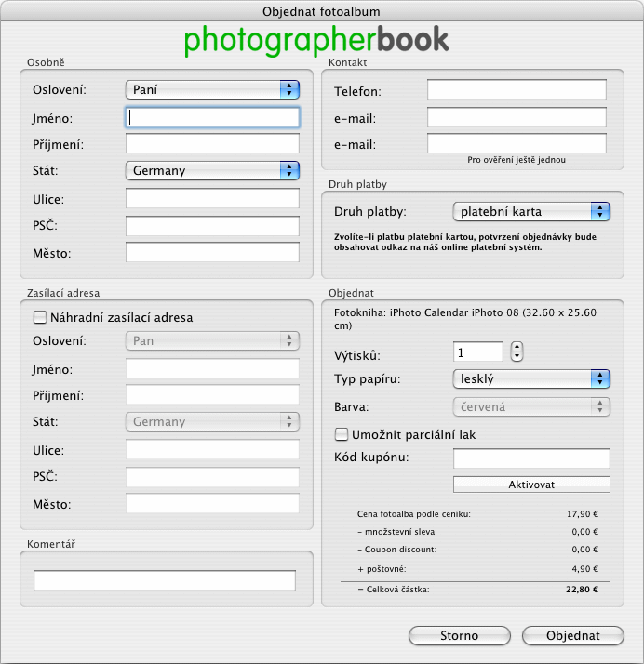Open the Barva dropdown showing červená
This screenshot has width=644, height=664.
(x=531, y=407)
